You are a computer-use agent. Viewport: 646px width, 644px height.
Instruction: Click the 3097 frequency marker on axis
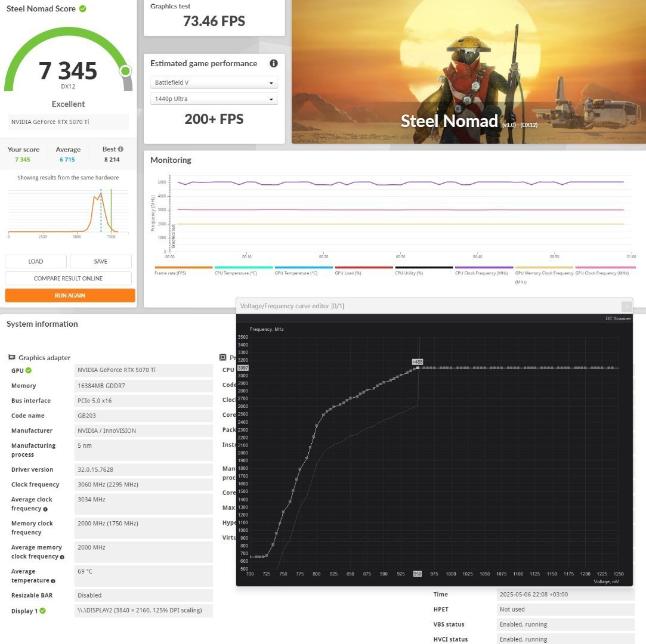(x=243, y=368)
